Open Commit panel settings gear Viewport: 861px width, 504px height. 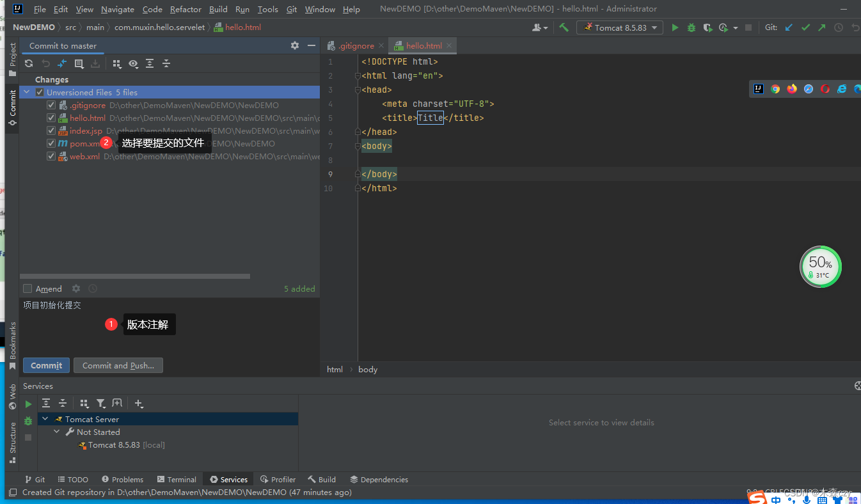click(x=295, y=45)
